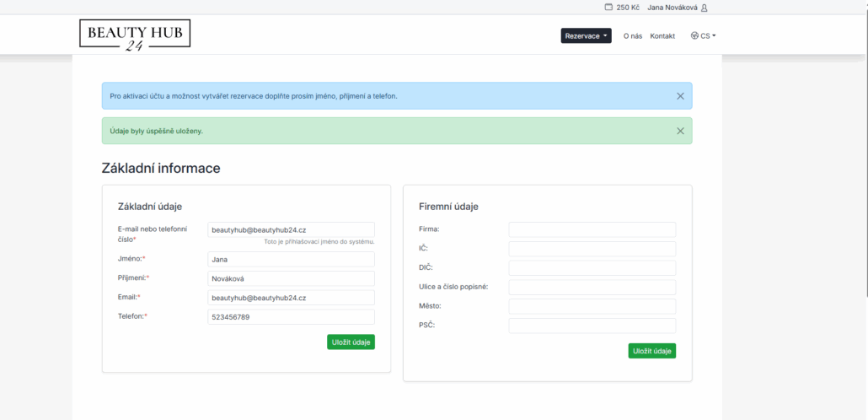Click the Beauty Hub 24 logo
Screen dimensions: 868x420
(135, 35)
